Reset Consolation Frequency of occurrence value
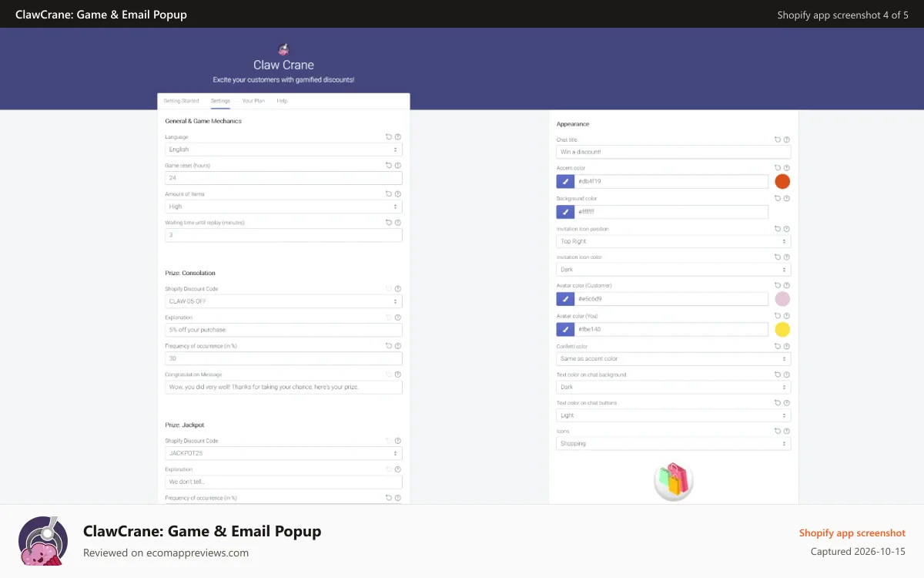 [389, 345]
